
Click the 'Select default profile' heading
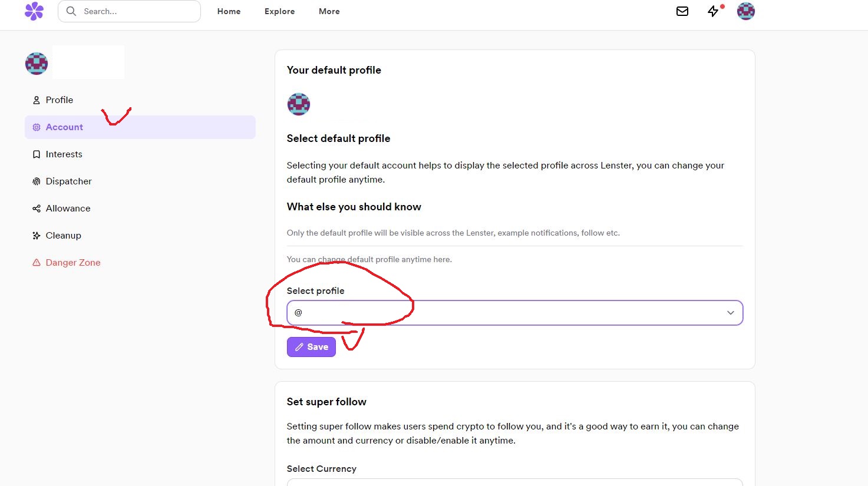pos(338,138)
